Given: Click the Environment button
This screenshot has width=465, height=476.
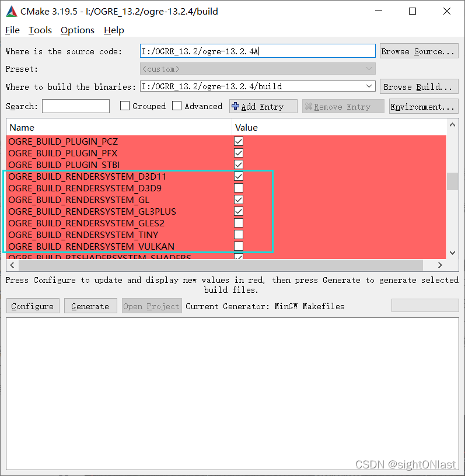Looking at the screenshot, I should pos(424,107).
